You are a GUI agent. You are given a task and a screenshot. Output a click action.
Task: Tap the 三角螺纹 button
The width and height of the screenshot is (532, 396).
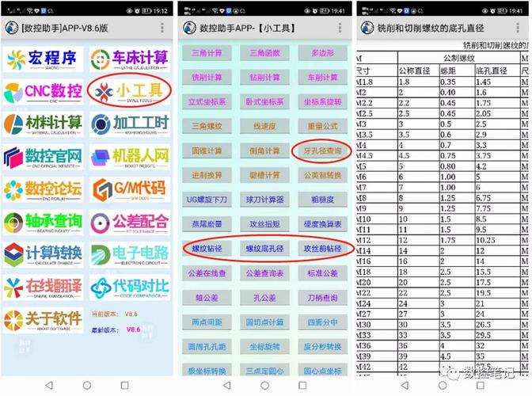[x=207, y=126]
